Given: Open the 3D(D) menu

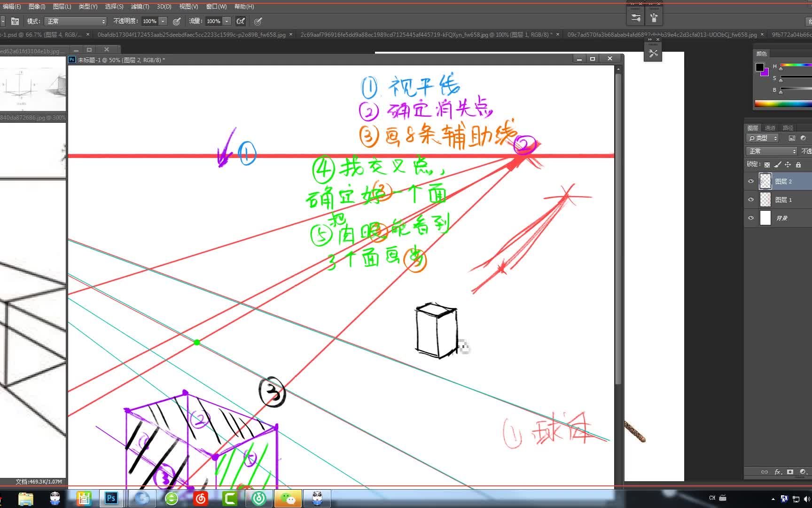Looking at the screenshot, I should coord(164,7).
